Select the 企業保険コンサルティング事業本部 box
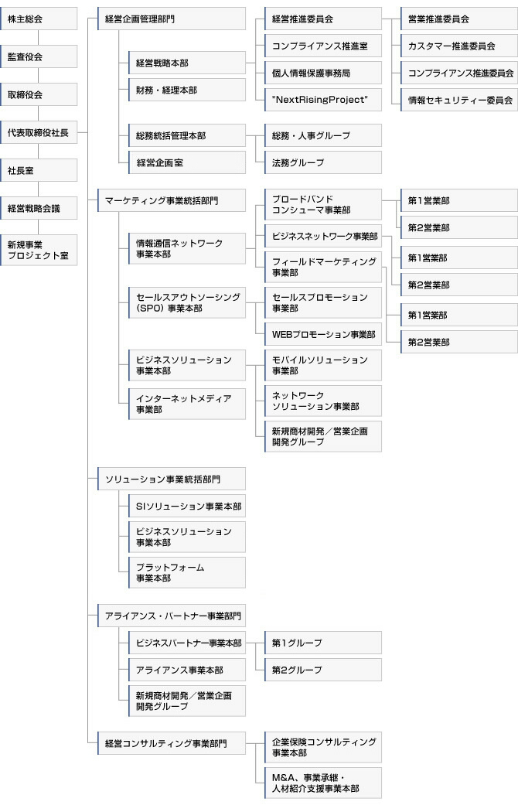Screen dimensions: 518x812 coord(322,747)
